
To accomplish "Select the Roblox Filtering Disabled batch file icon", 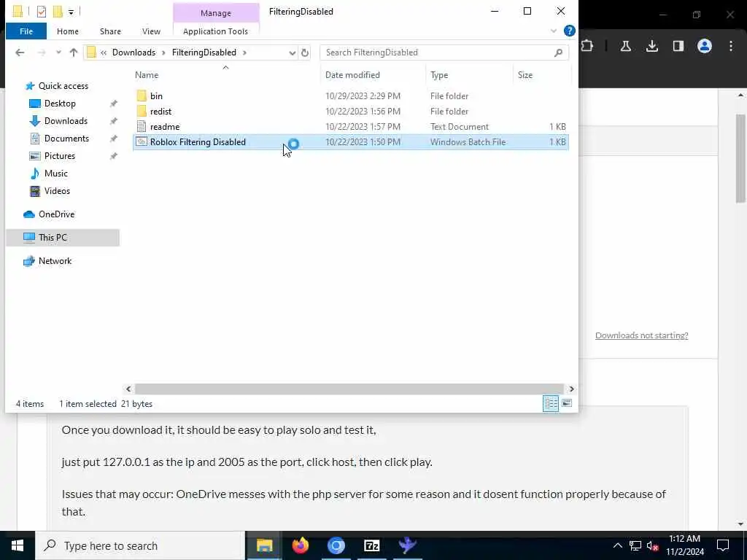I will (x=142, y=141).
